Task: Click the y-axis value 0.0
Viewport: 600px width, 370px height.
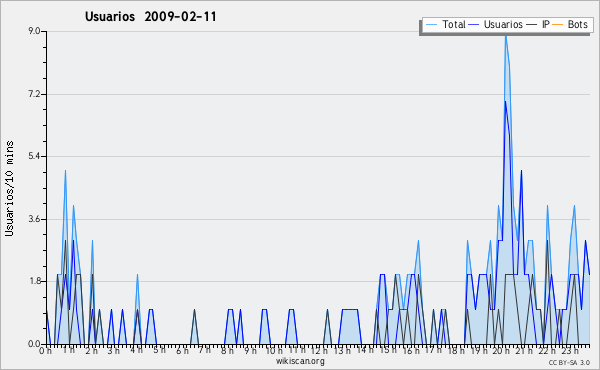Action: click(34, 344)
